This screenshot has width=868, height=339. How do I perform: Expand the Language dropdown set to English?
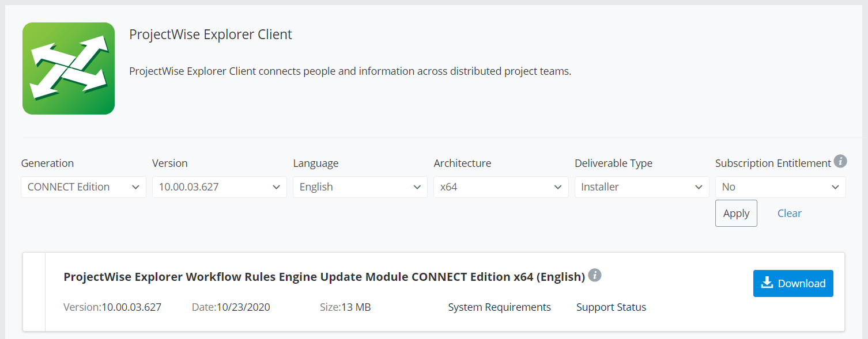[x=360, y=187]
